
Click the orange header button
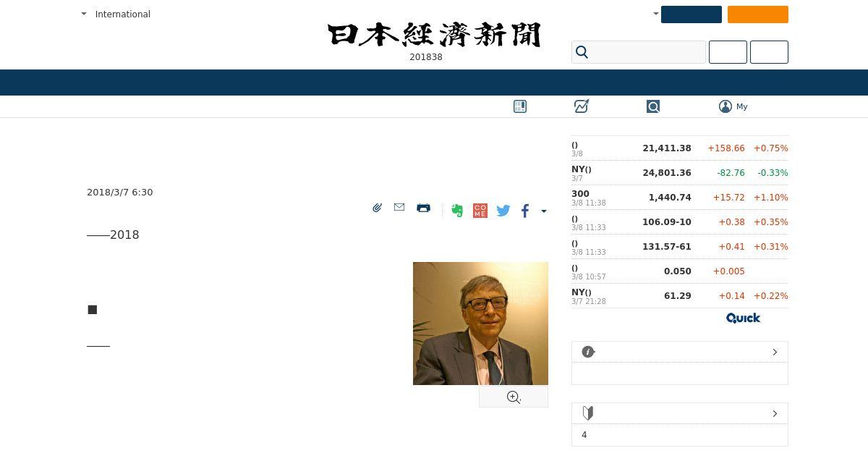tap(758, 14)
